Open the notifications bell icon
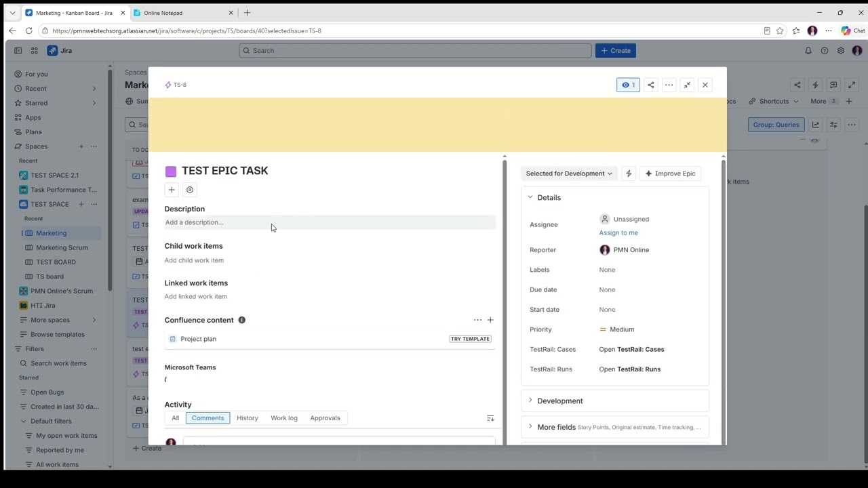868x488 pixels. (808, 51)
